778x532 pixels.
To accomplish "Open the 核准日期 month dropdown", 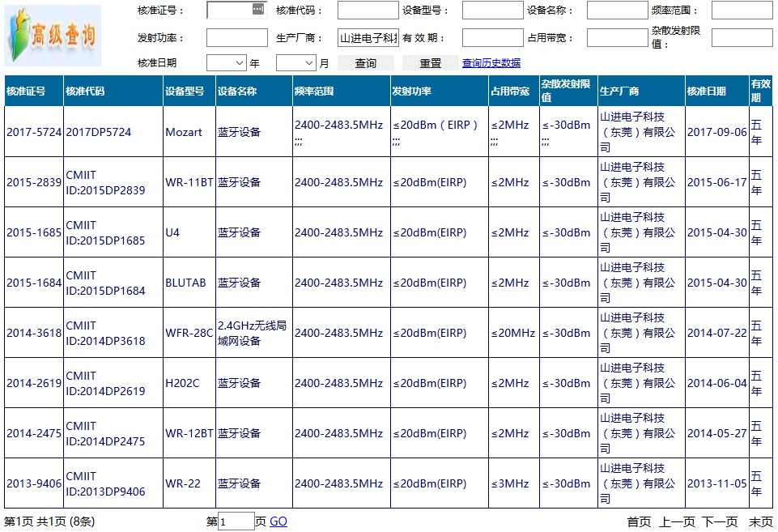I will point(296,63).
